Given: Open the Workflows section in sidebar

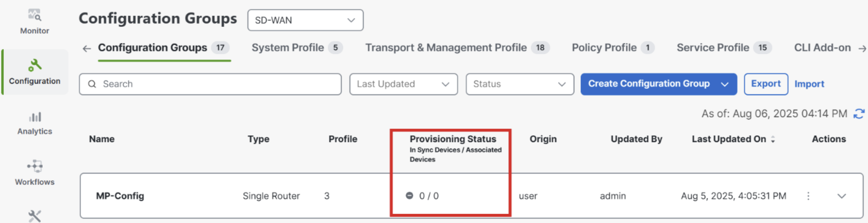Looking at the screenshot, I should coord(35,173).
